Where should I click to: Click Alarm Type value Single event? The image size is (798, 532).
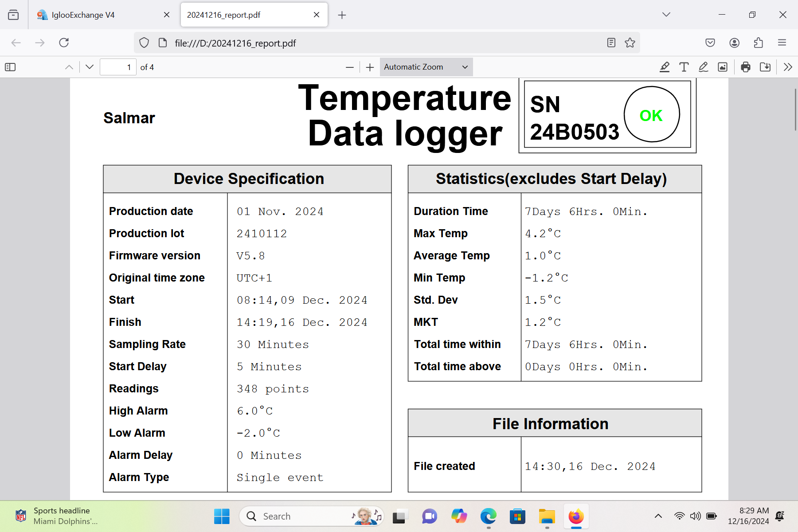point(280,477)
